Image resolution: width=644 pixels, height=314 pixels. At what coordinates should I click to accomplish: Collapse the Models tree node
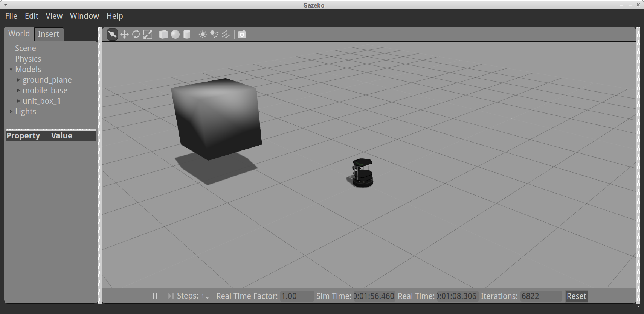coord(11,69)
